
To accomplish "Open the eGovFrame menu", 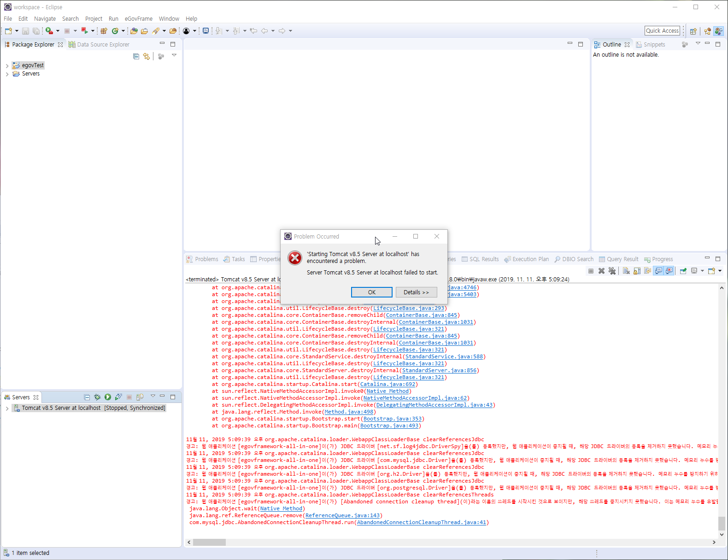I will pos(138,19).
